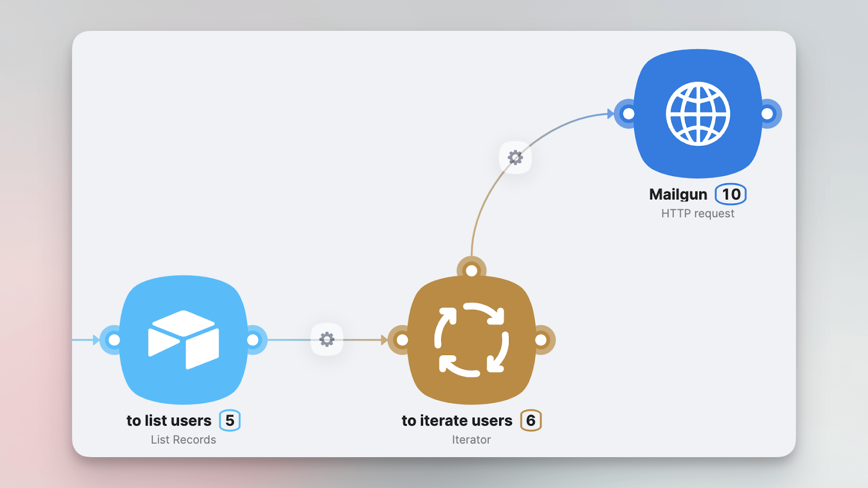Viewport: 868px width, 488px height.
Task: Click the number 6 badge beside to iterate users
Action: [531, 420]
